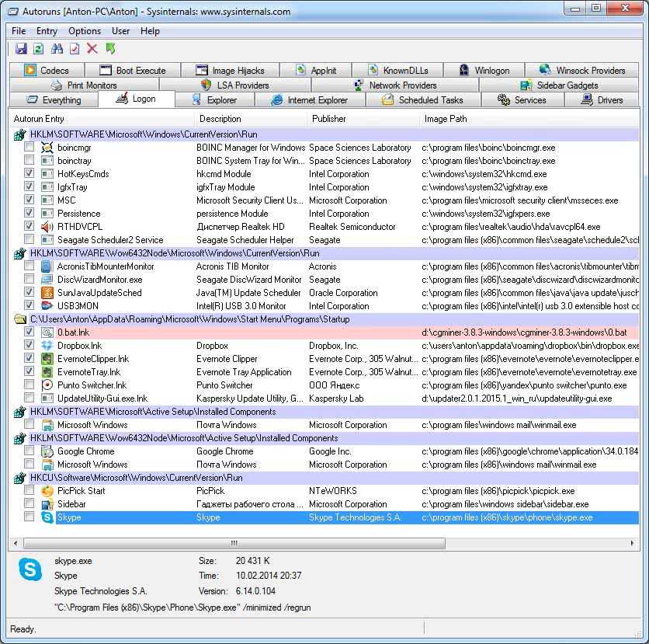
Task: Open Find with the binoculars icon
Action: (57, 49)
